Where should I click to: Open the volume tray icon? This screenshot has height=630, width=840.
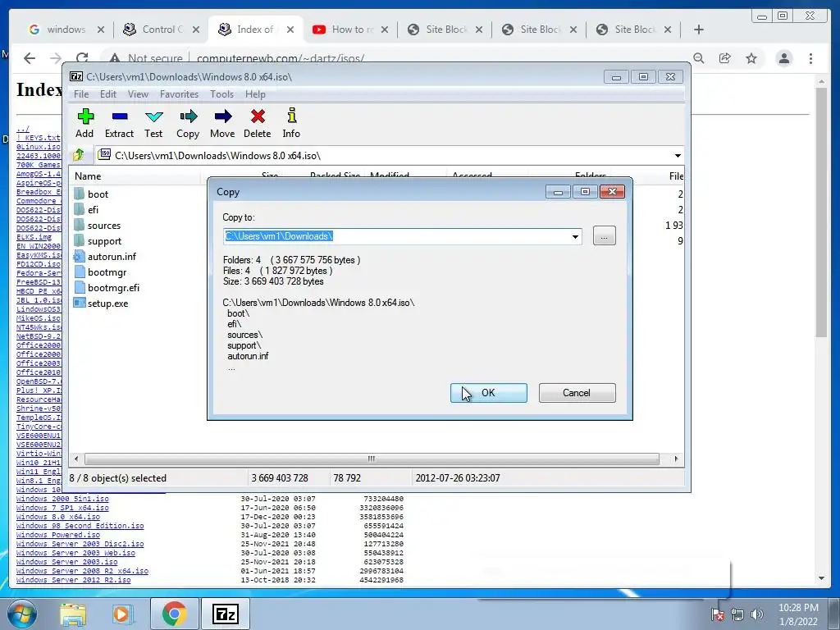coord(757,614)
